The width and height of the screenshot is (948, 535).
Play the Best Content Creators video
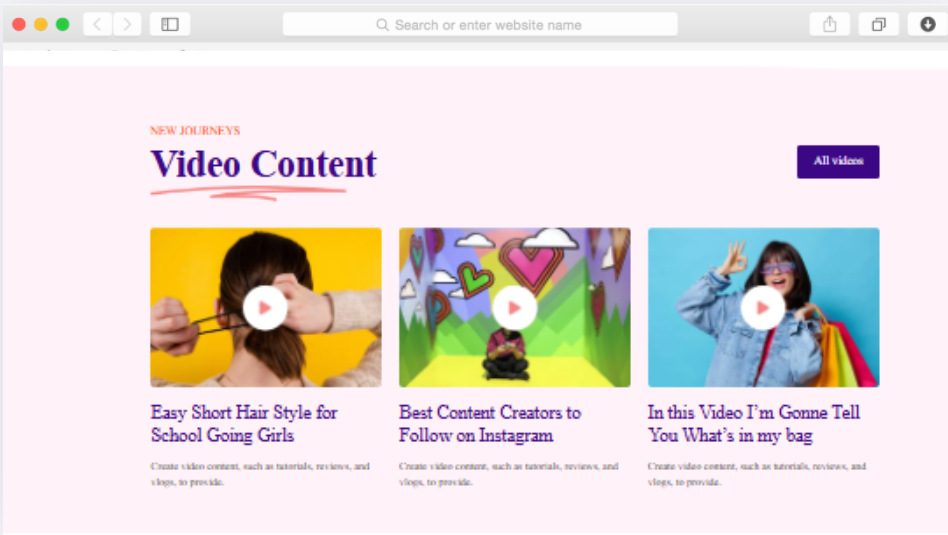[x=514, y=308]
